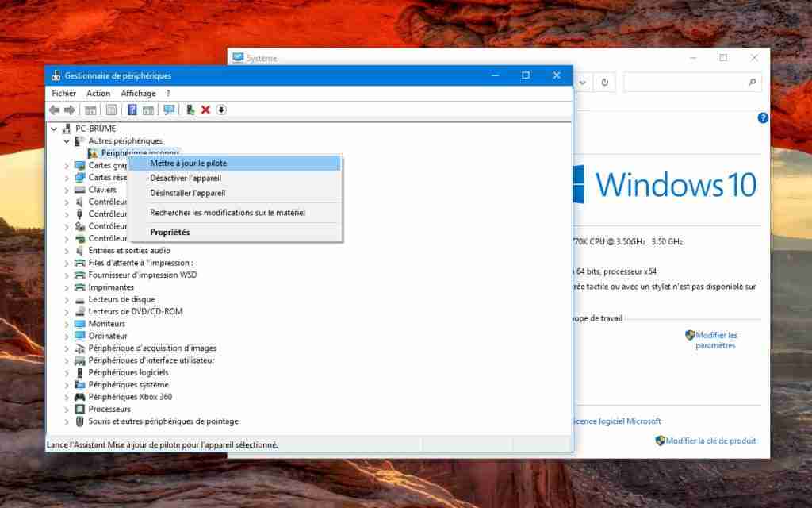Click the Back navigation arrow icon

point(56,110)
